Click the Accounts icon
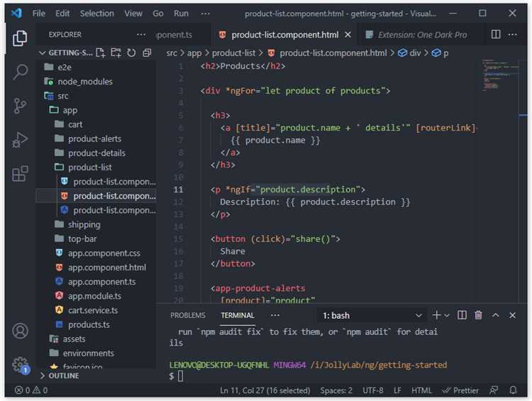This screenshot has width=532, height=401. tap(20, 331)
